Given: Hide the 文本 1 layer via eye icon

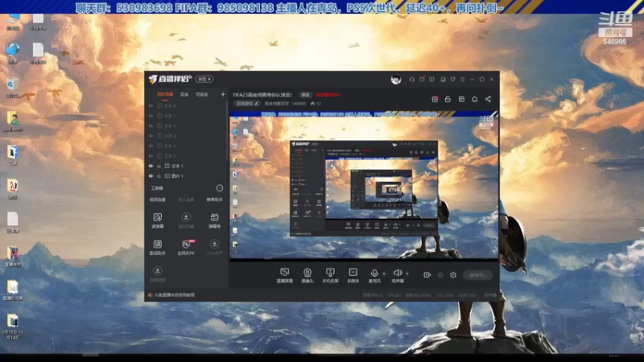Looking at the screenshot, I should (x=151, y=166).
